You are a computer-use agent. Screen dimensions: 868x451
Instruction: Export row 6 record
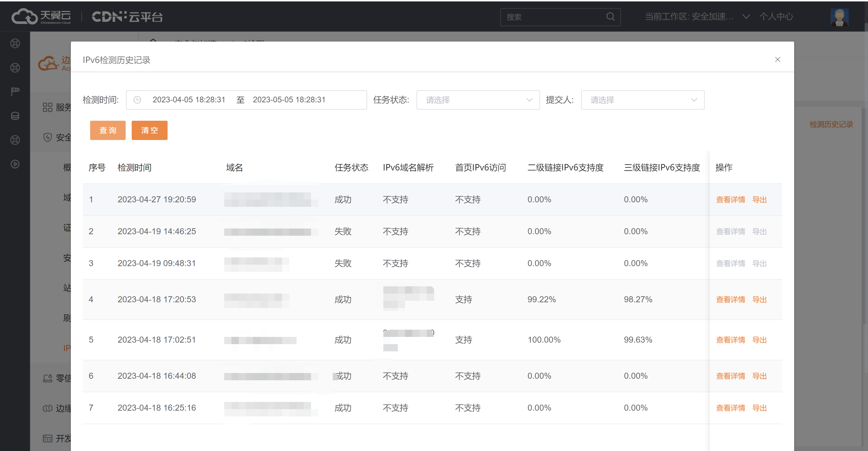pyautogui.click(x=759, y=376)
